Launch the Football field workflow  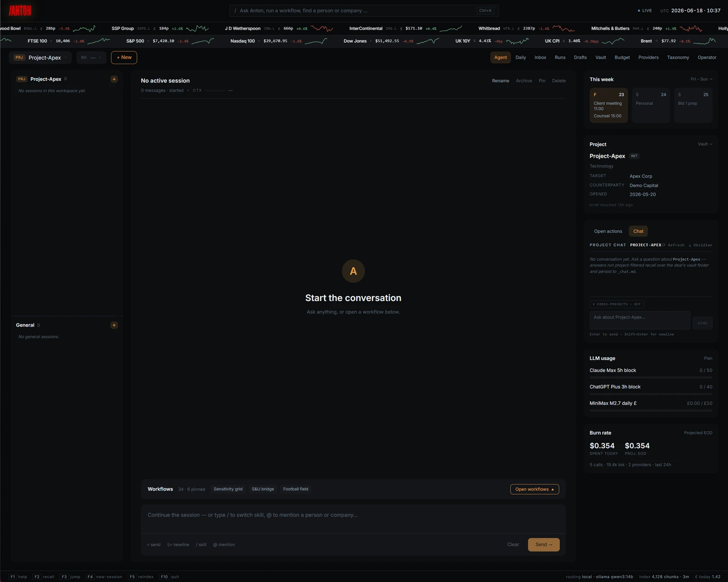pyautogui.click(x=296, y=489)
